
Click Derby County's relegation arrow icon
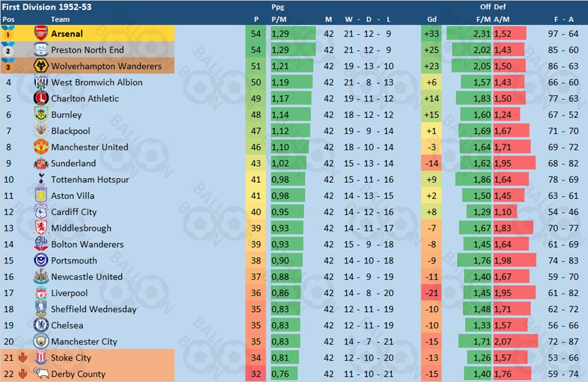[22, 374]
